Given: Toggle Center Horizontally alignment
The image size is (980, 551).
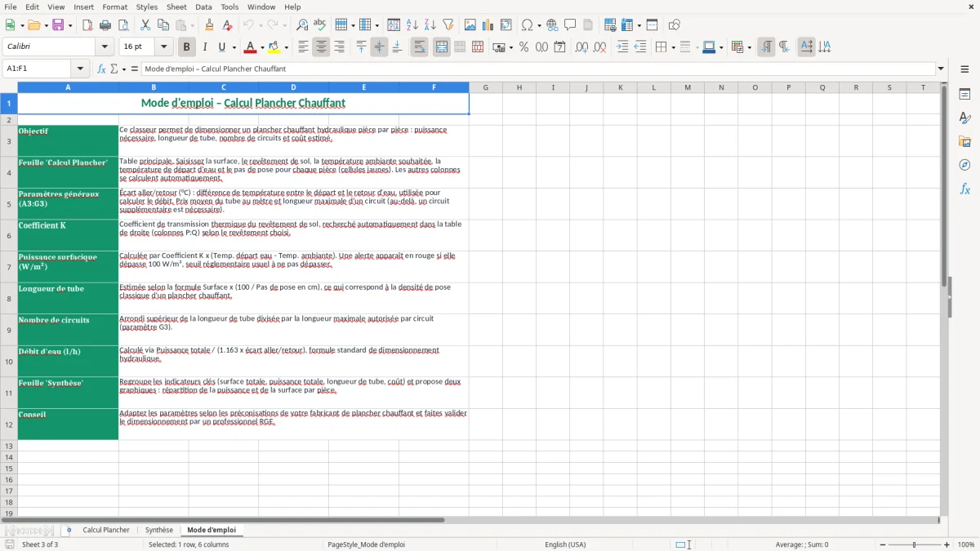Looking at the screenshot, I should pyautogui.click(x=321, y=47).
